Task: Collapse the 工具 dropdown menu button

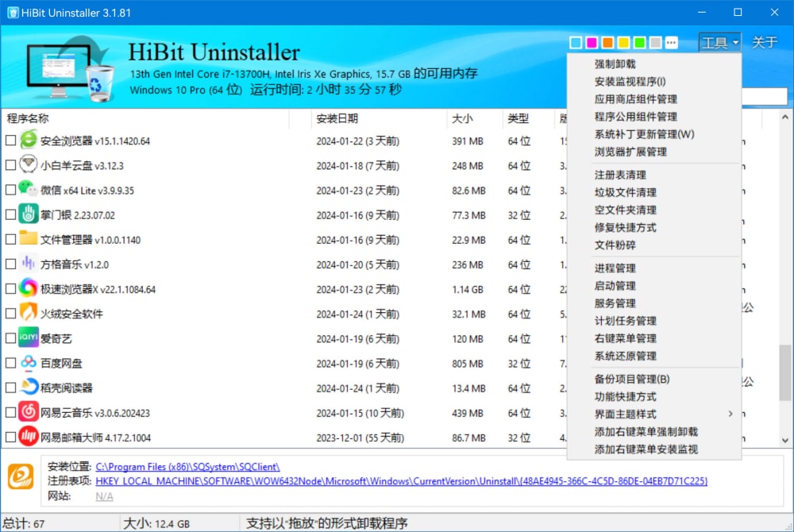Action: (x=720, y=43)
